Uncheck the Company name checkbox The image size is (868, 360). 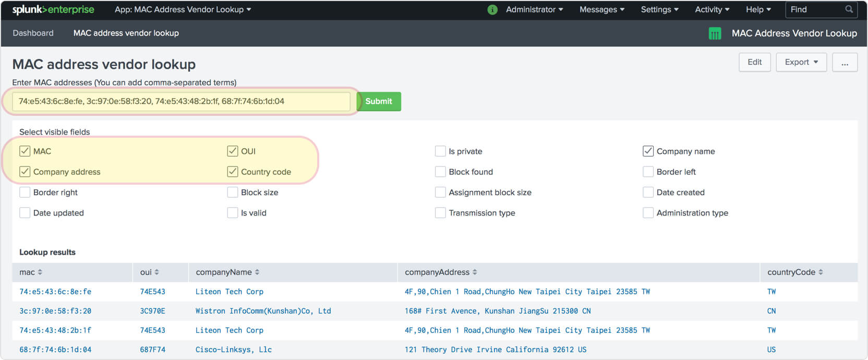click(x=648, y=151)
